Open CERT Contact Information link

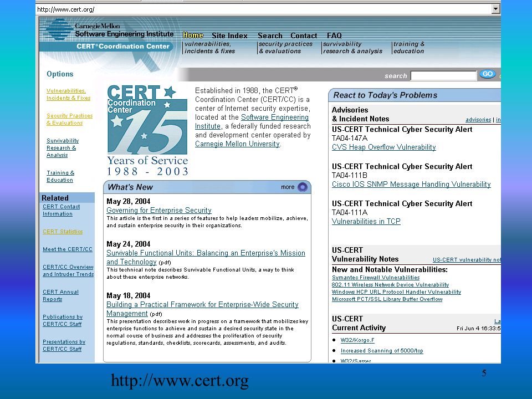[61, 210]
